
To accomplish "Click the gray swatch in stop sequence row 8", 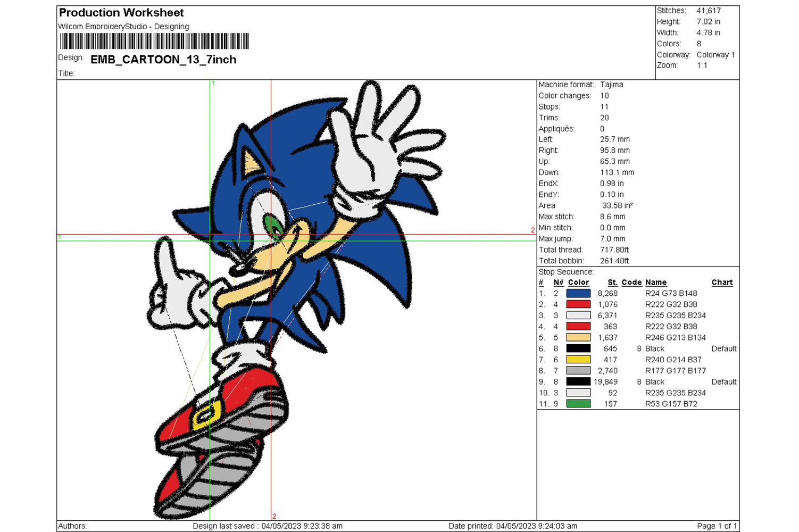I will tap(578, 370).
